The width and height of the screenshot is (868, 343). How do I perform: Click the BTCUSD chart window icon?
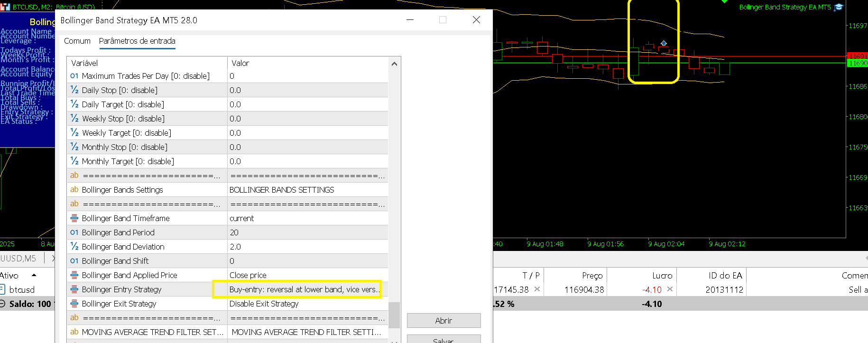pyautogui.click(x=6, y=7)
